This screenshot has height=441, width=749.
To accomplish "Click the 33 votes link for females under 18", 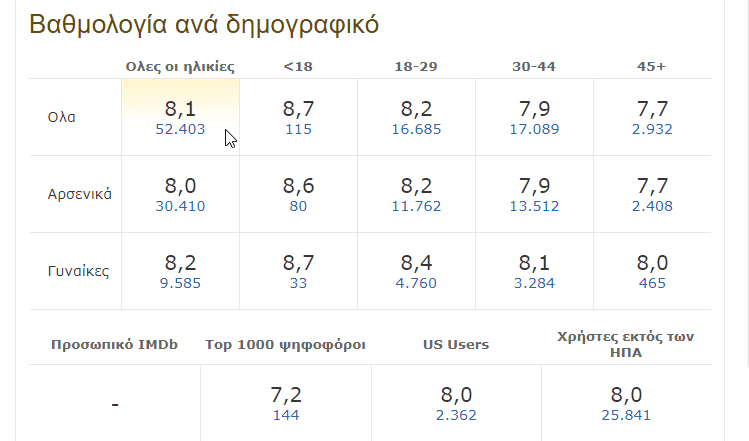I will pos(298,283).
